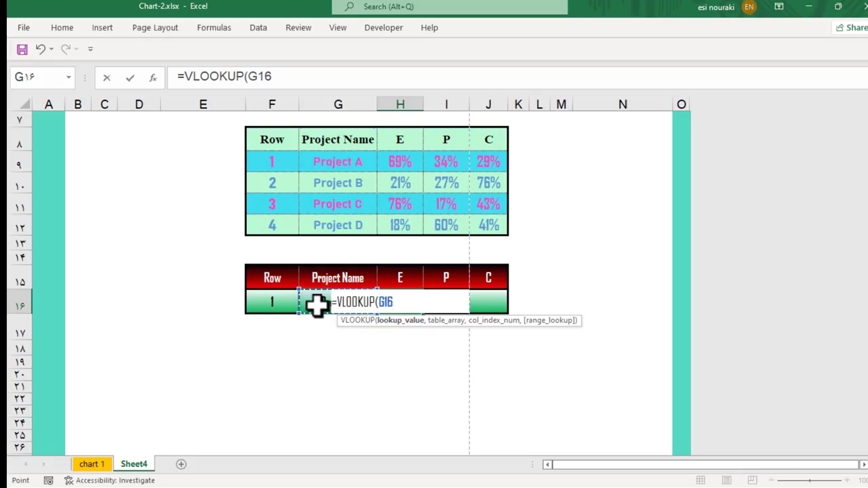Confirm the formula with the Enter checkmark
The height and width of the screenshot is (488, 868).
130,77
